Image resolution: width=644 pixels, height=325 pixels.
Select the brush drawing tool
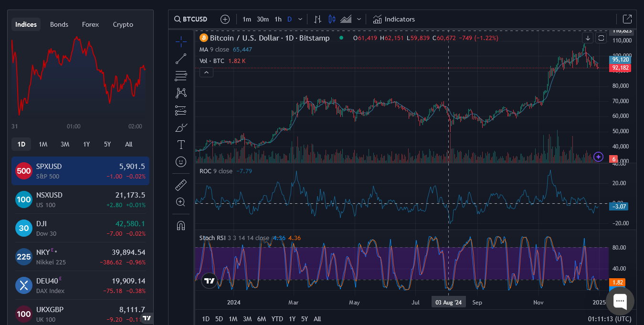[181, 127]
